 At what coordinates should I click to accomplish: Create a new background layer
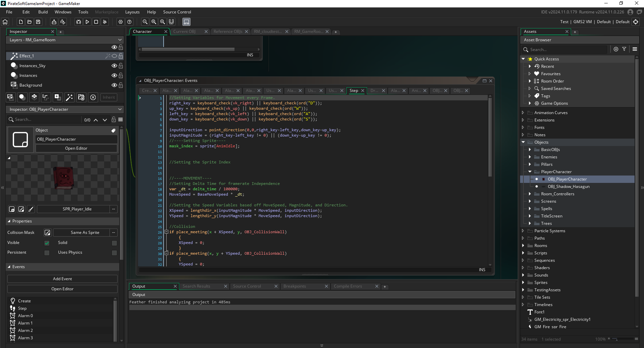11,97
